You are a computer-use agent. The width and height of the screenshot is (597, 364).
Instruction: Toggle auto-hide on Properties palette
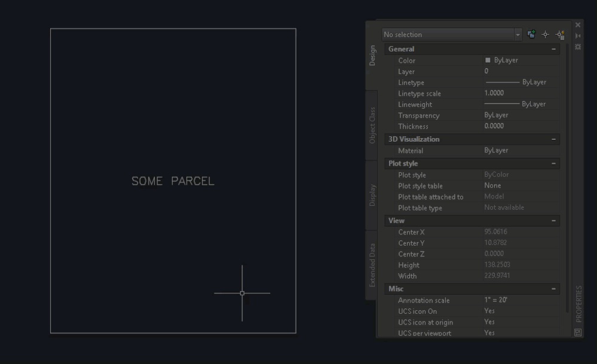578,36
